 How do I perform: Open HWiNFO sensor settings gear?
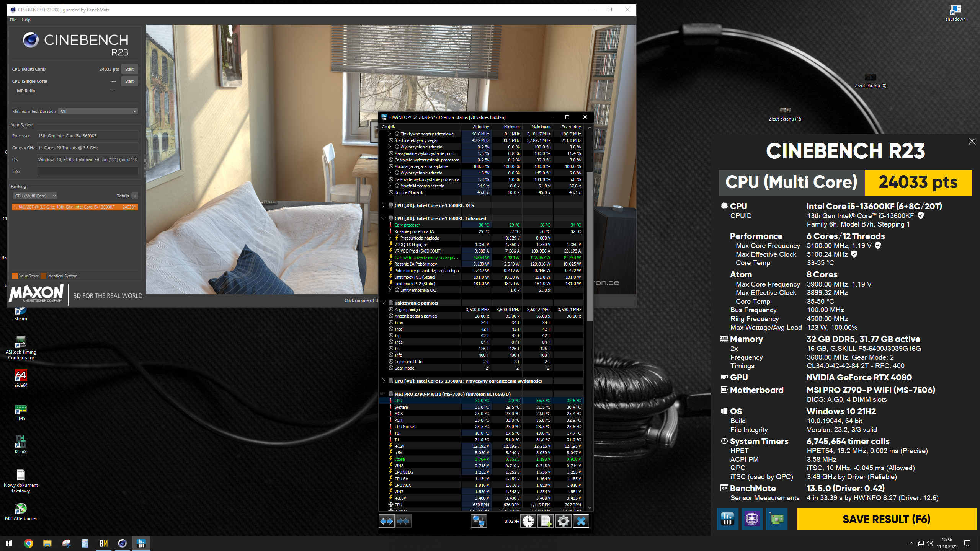click(x=563, y=521)
